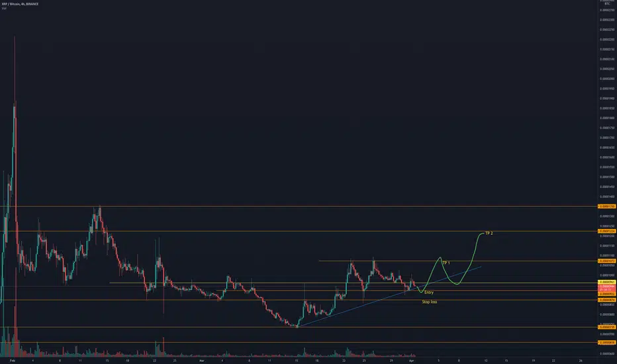The width and height of the screenshot is (617, 364).
Task: Select the TP 1 annotation label
Action: 446,263
